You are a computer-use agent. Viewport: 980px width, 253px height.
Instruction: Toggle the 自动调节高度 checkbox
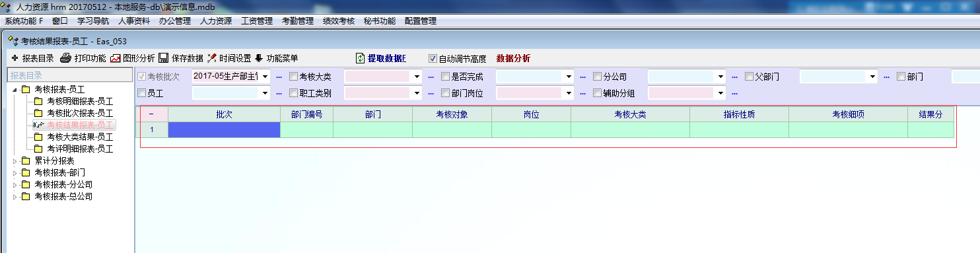coord(433,58)
